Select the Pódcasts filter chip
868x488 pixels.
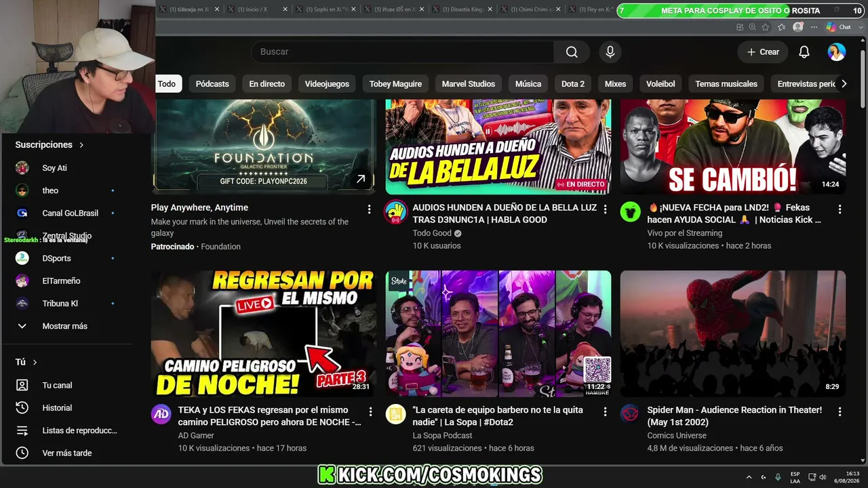click(212, 84)
